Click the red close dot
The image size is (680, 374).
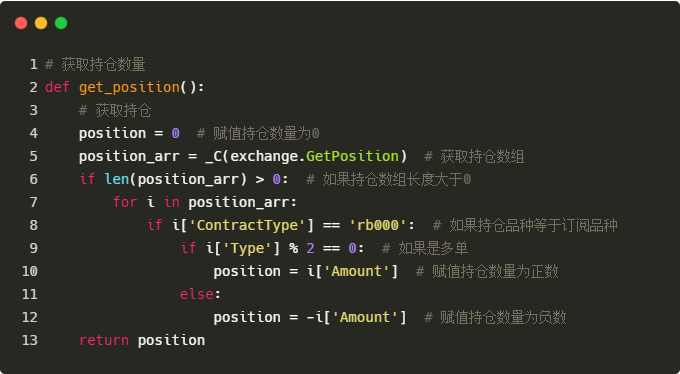pos(21,23)
